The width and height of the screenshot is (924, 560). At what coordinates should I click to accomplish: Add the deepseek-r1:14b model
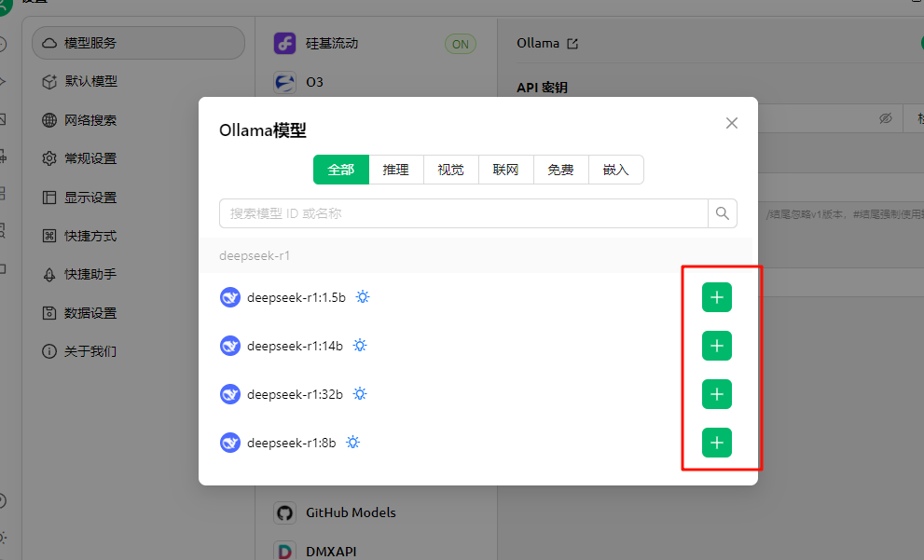(717, 346)
